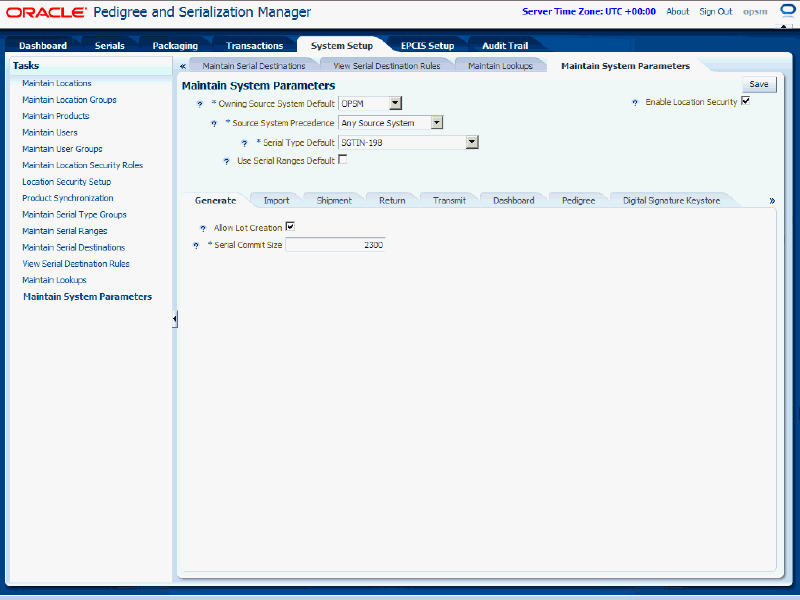
Task: Click the About link
Action: tap(678, 11)
